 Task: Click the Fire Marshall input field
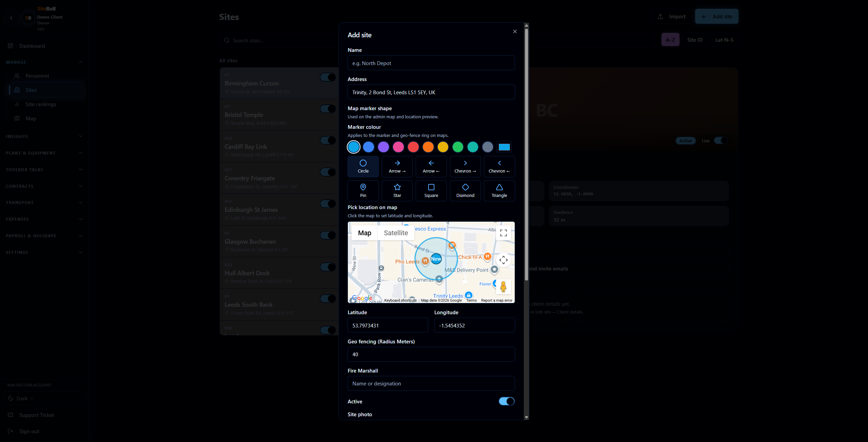click(x=431, y=383)
